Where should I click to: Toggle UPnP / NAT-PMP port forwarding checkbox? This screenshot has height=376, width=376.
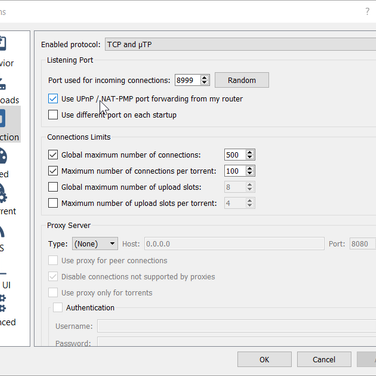[53, 99]
